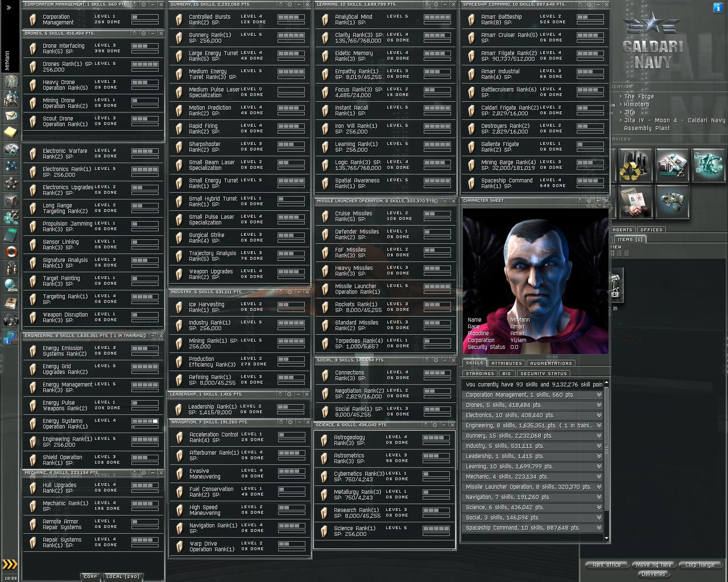Expand the Spaceship Command skill group chevron

click(599, 528)
